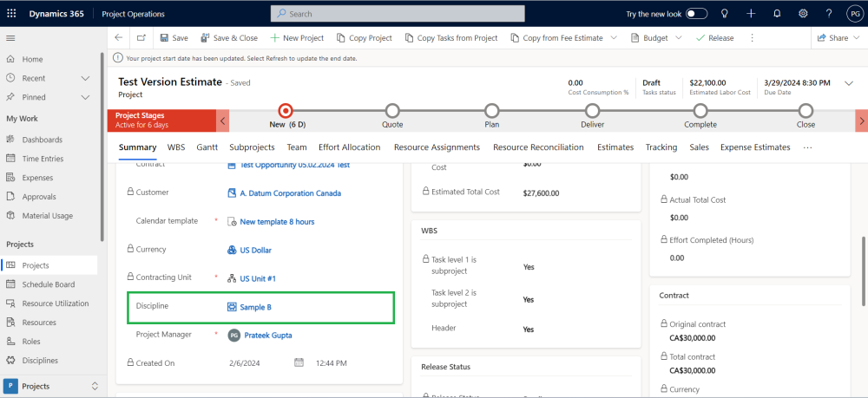Viewport: 868px width, 398px height.
Task: Click the page vertical scrollbar
Action: 863,269
